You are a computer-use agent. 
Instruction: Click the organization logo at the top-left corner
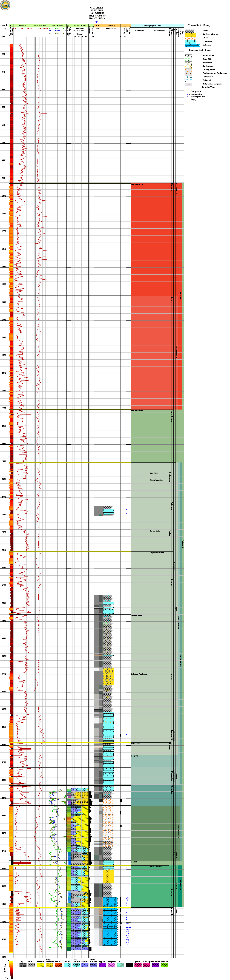(5, 5)
